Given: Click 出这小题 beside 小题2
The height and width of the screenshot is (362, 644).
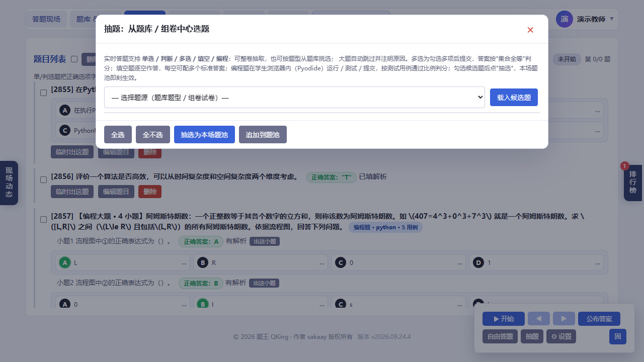Looking at the screenshot, I should click(x=264, y=283).
